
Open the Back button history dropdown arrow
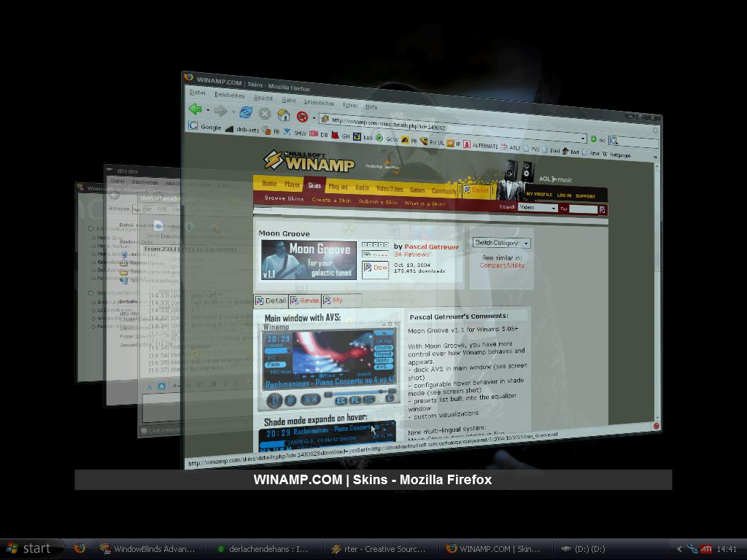(x=208, y=110)
